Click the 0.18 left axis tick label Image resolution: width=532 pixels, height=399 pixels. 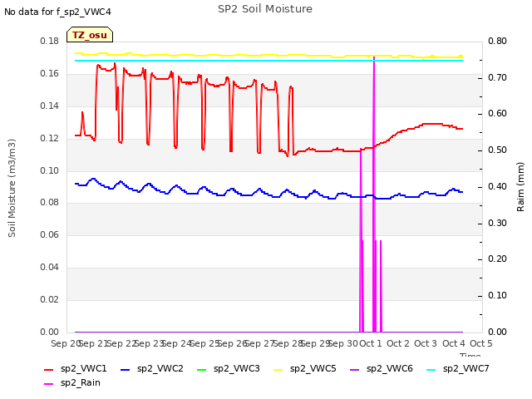[x=50, y=42]
